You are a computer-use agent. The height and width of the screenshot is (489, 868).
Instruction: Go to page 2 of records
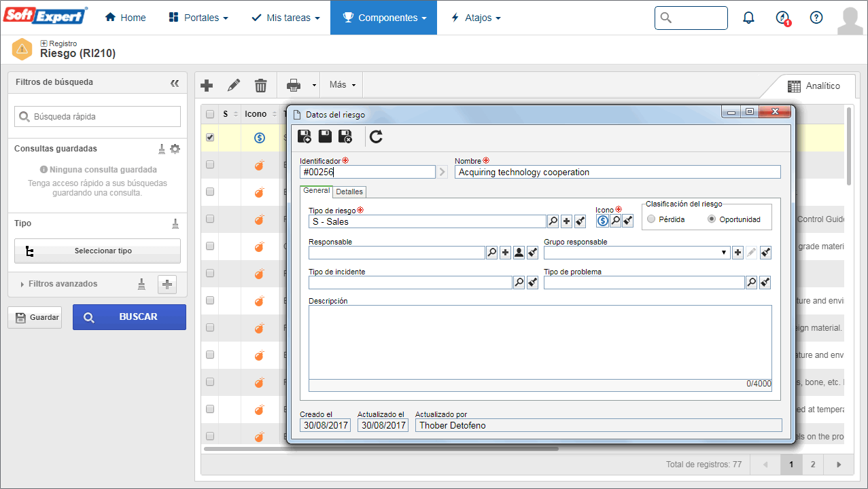[x=813, y=465]
